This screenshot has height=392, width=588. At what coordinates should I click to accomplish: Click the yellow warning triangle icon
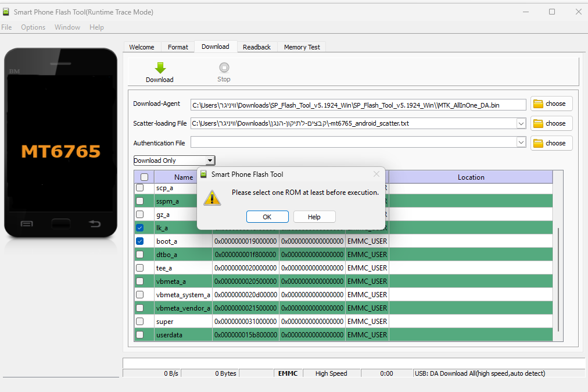(x=212, y=198)
